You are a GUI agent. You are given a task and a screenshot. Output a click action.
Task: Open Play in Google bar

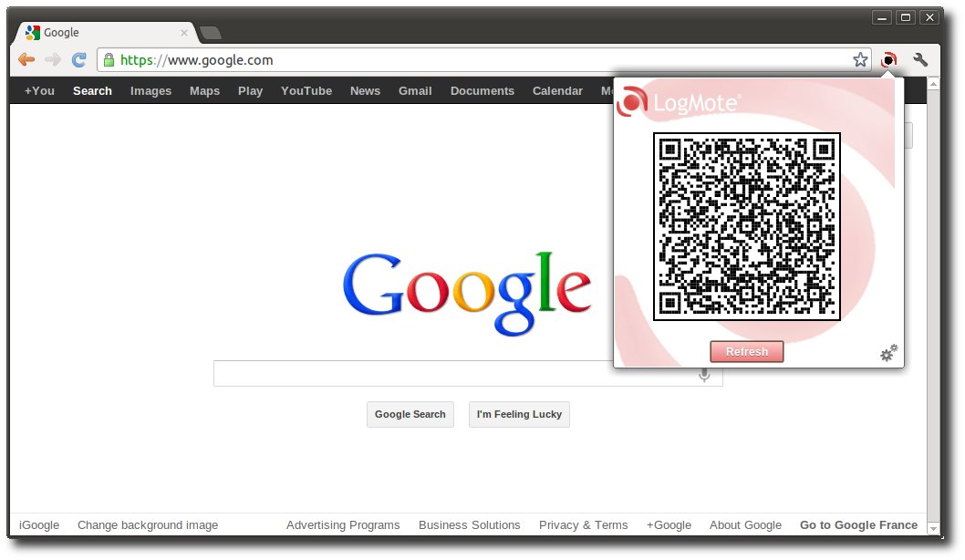coord(251,91)
